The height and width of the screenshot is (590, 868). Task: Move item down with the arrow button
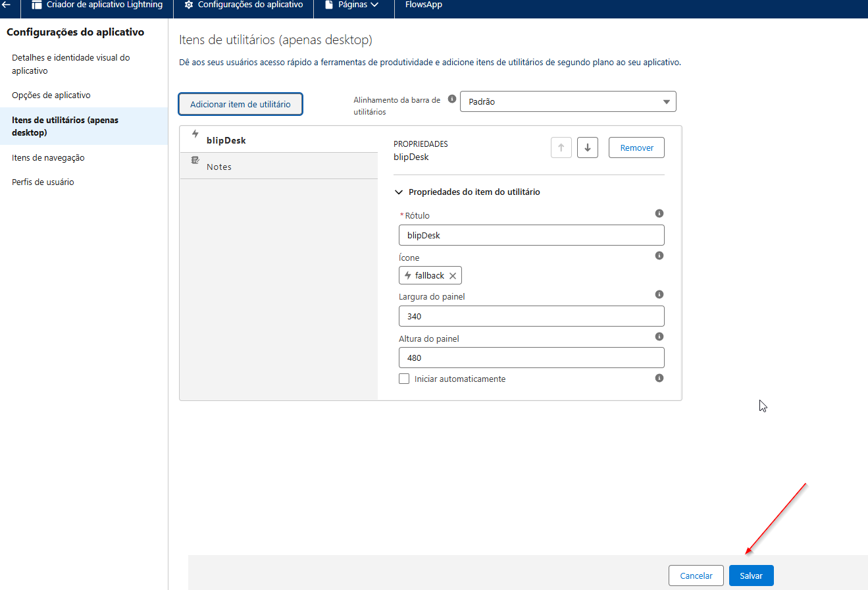pyautogui.click(x=588, y=148)
